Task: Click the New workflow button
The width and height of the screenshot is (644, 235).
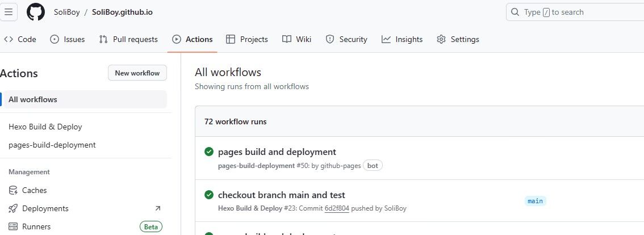Action: coord(137,73)
